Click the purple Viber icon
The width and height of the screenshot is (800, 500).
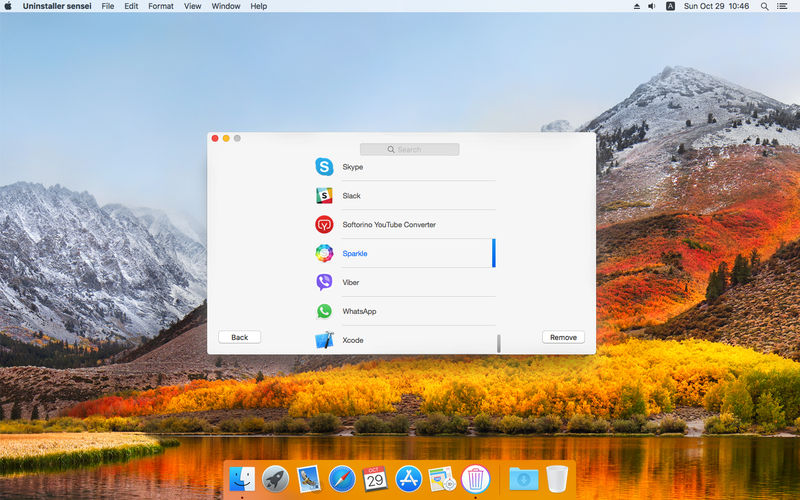(x=324, y=282)
